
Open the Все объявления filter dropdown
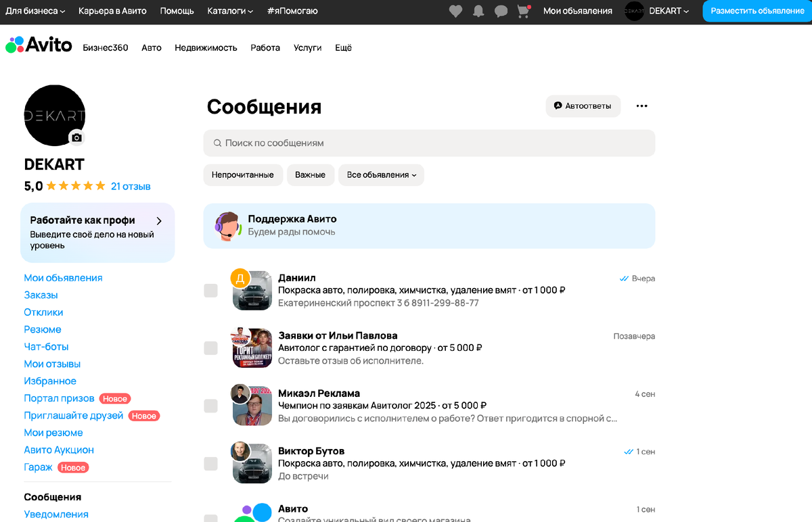click(x=381, y=174)
